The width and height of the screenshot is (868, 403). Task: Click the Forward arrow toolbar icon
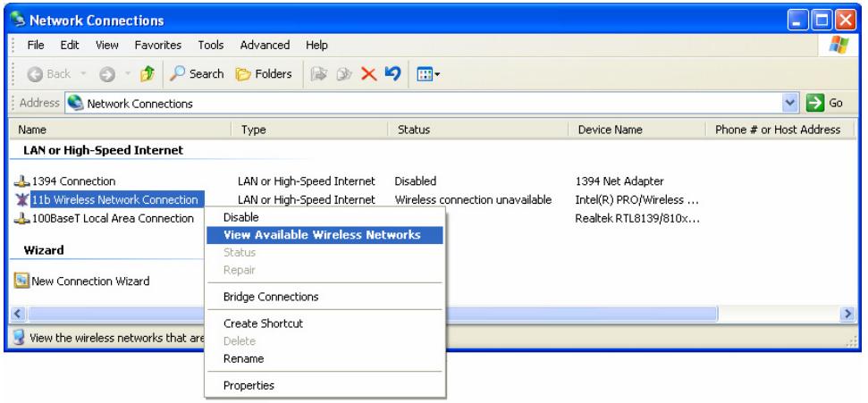[107, 74]
